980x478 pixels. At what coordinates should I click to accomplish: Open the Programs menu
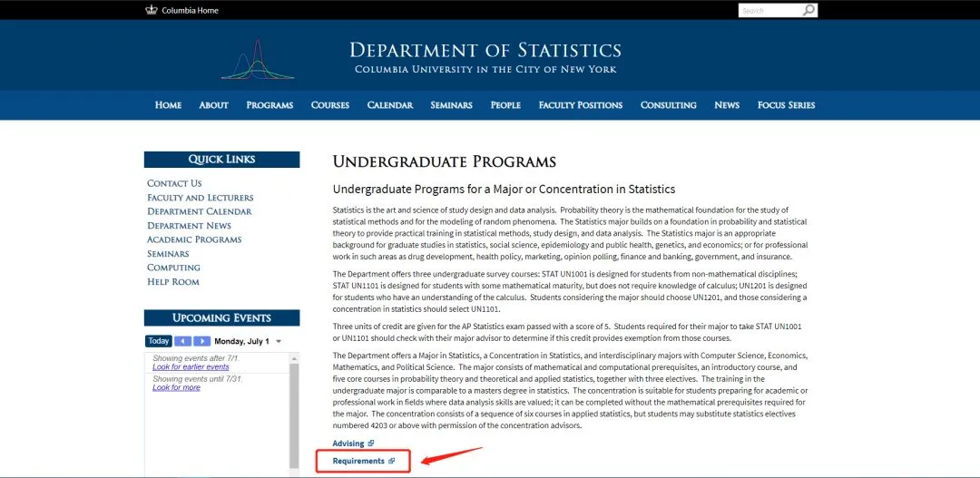tap(269, 105)
